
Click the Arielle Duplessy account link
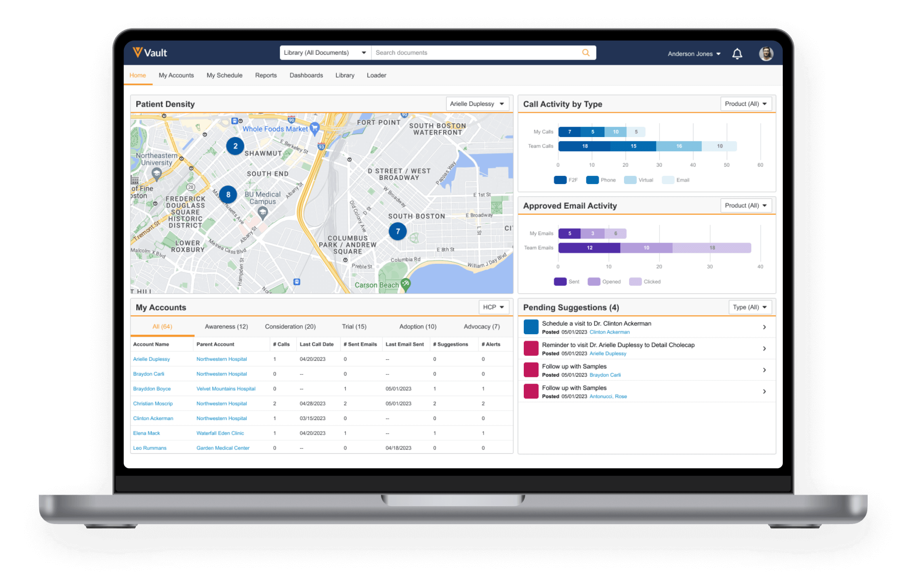tap(153, 358)
